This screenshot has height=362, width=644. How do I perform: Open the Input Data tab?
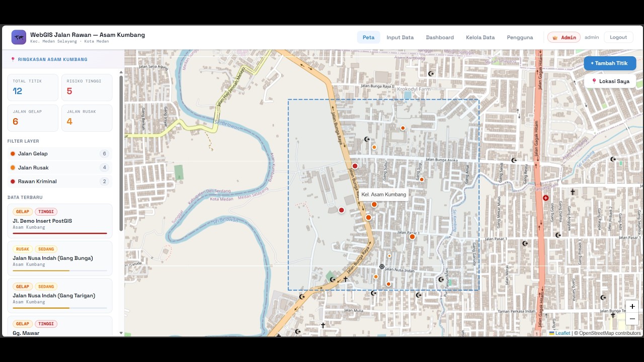[400, 37]
